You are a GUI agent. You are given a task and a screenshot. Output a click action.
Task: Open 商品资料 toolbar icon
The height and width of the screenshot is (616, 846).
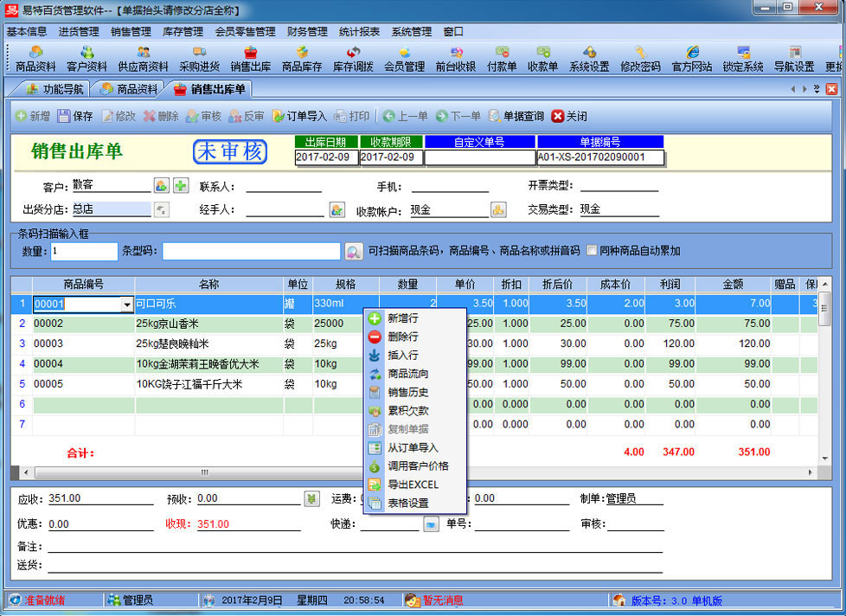[x=35, y=59]
